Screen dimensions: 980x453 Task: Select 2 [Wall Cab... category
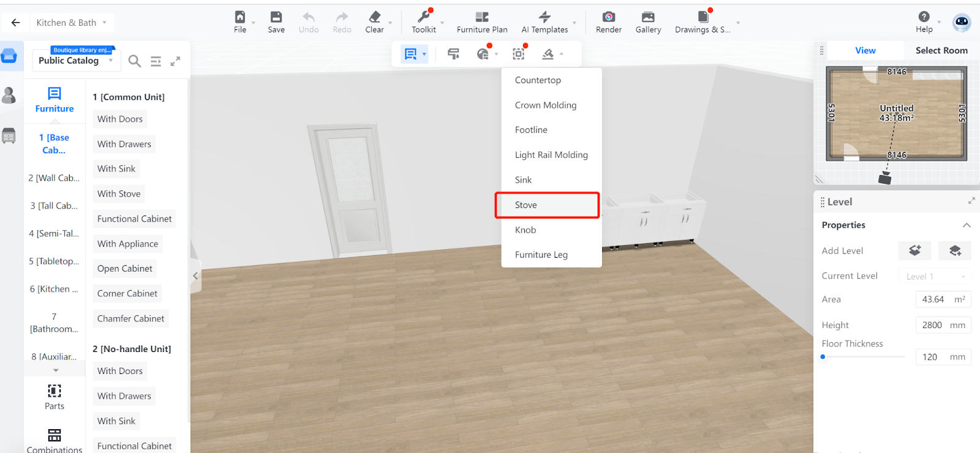[54, 178]
